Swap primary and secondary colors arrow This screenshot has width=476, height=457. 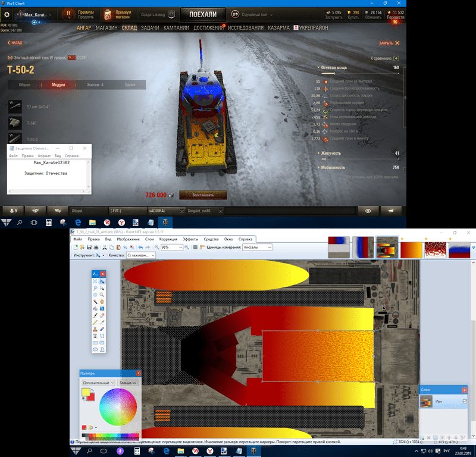point(92,390)
